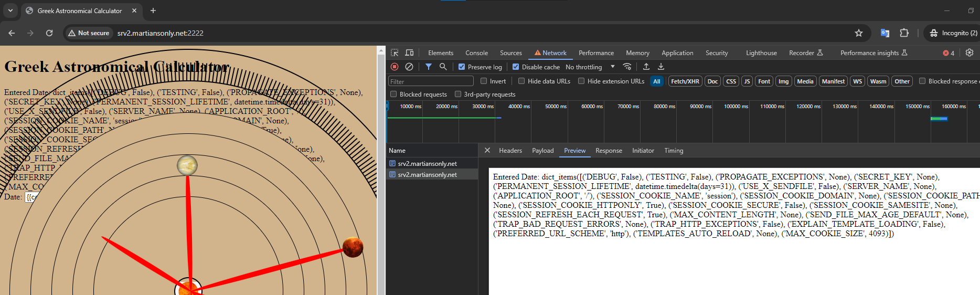Toggle the device toolbar icon

[x=409, y=52]
